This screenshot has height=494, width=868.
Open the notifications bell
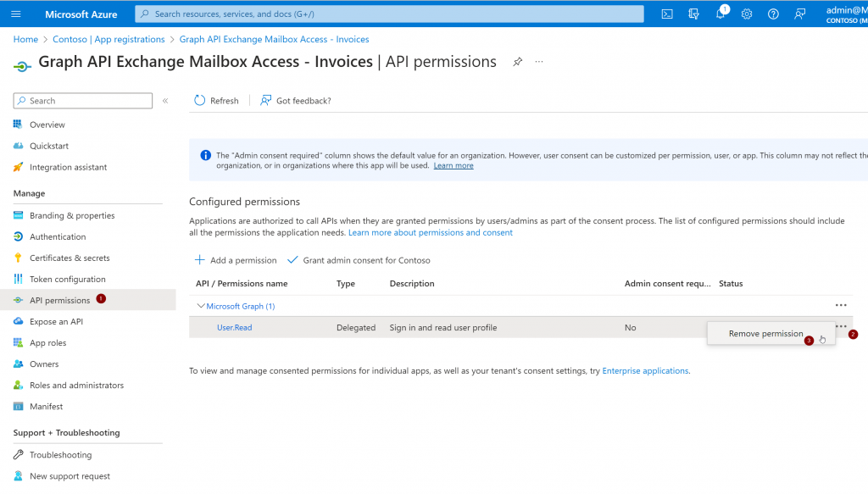click(x=721, y=14)
